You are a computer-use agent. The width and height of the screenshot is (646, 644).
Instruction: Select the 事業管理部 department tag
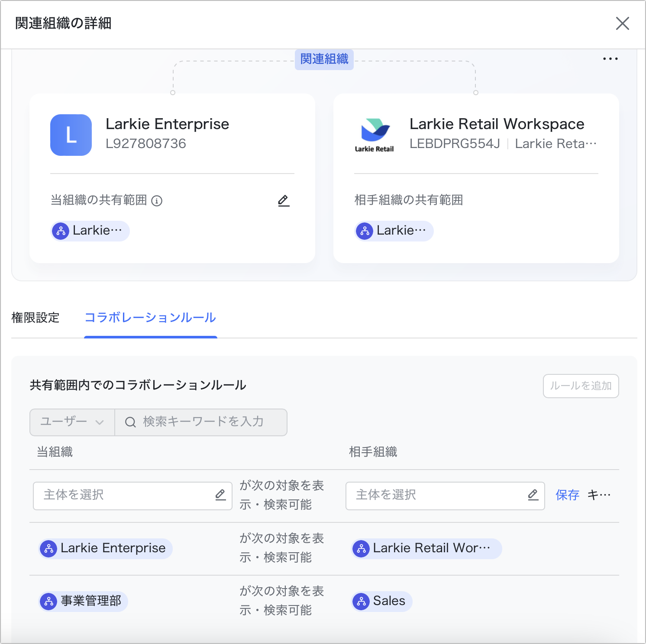(84, 601)
